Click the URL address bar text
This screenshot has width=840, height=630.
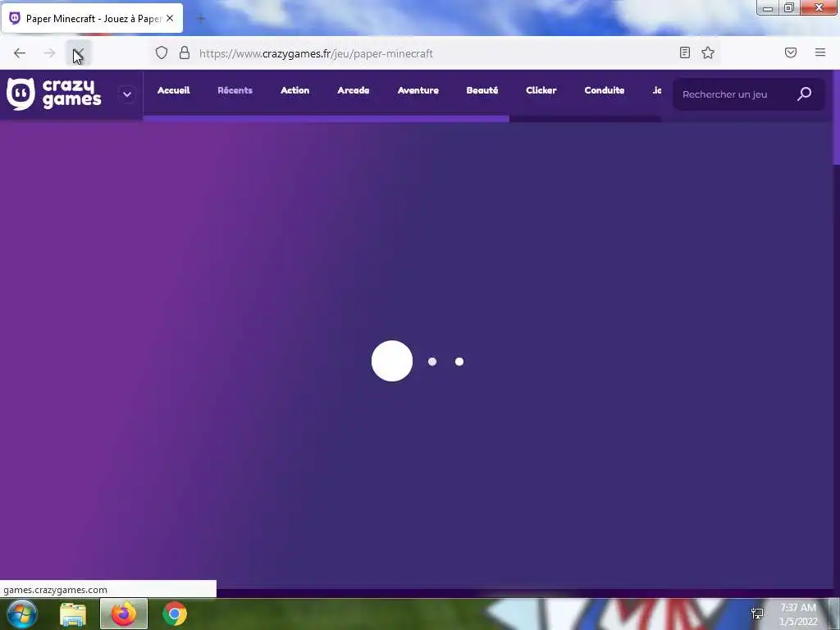point(316,53)
